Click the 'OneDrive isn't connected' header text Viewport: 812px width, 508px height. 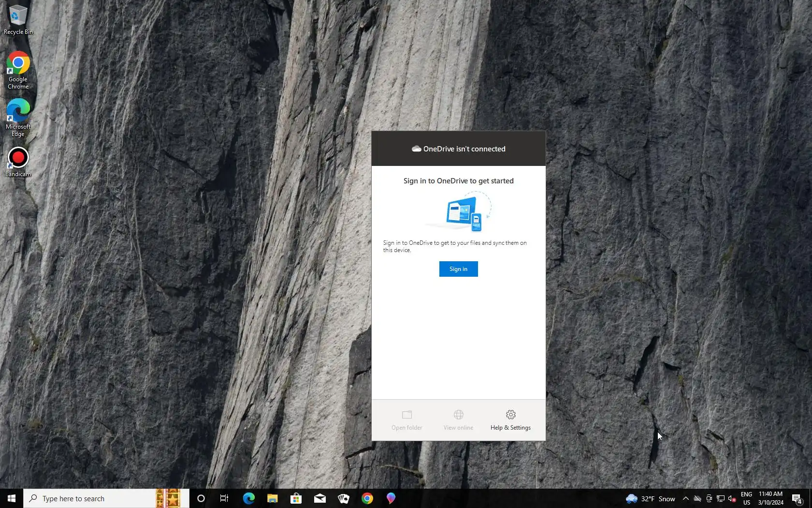click(x=464, y=149)
